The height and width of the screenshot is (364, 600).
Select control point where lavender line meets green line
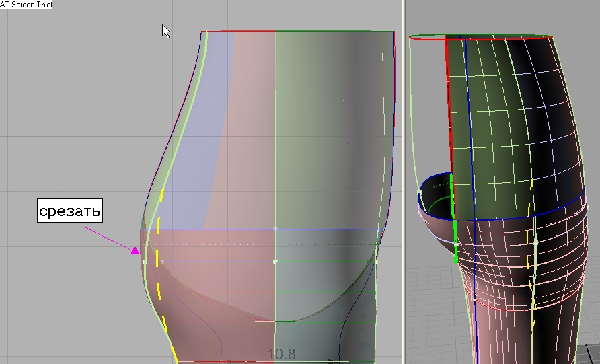click(x=275, y=262)
